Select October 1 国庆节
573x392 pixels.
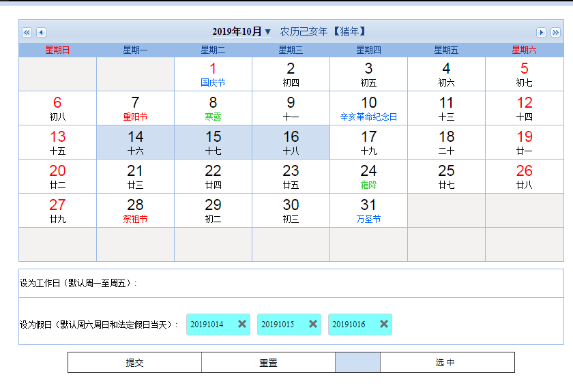click(213, 74)
